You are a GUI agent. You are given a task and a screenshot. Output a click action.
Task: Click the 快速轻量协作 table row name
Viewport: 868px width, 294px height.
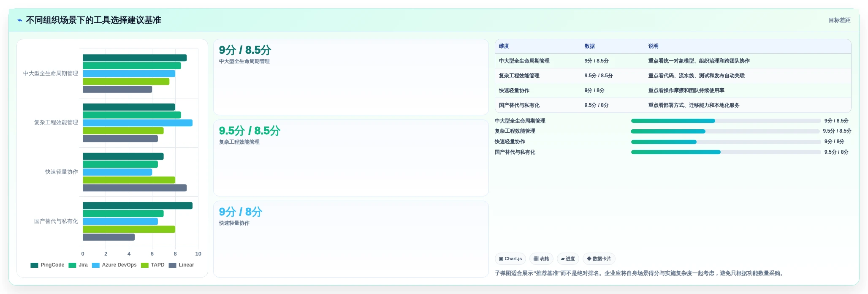(514, 90)
